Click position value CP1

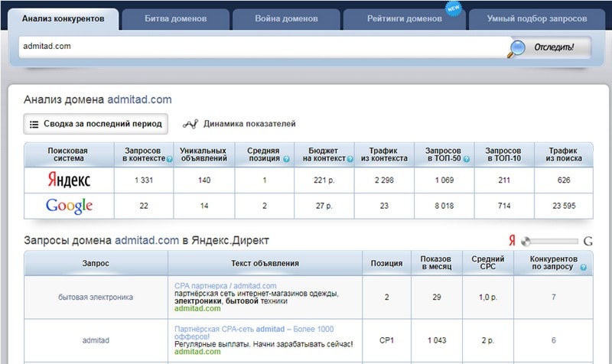386,340
